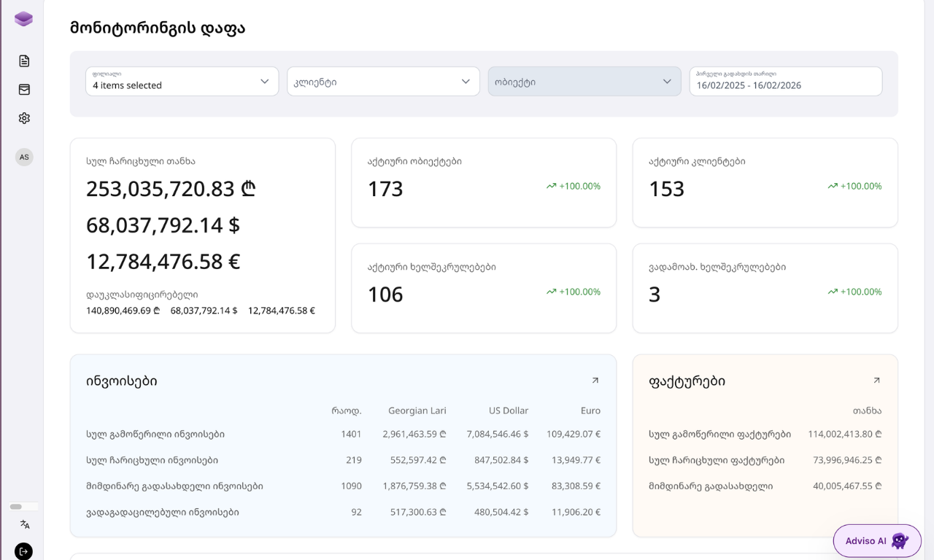Select the აქტიური ობიექტები card showing 173
Image resolution: width=934 pixels, height=560 pixels.
coord(483,182)
